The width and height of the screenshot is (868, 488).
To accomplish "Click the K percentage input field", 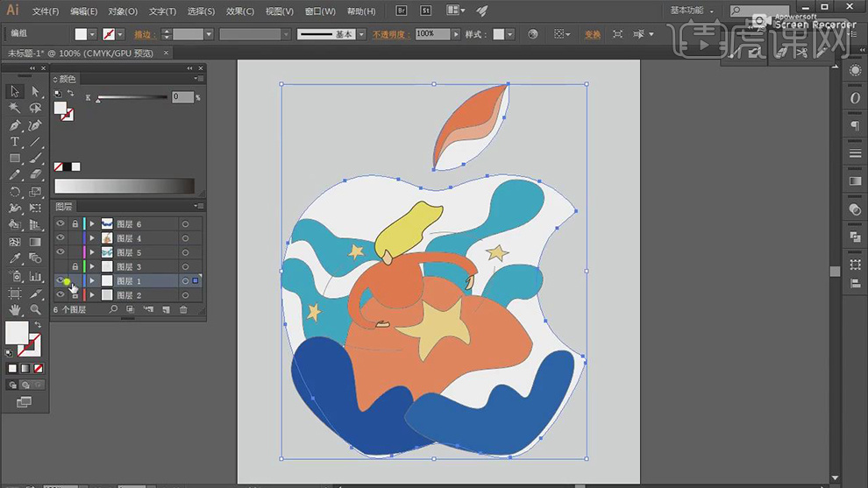I will point(182,97).
